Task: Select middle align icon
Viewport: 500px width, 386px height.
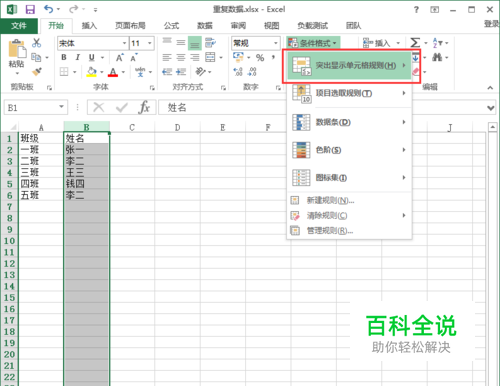Action: 181,42
